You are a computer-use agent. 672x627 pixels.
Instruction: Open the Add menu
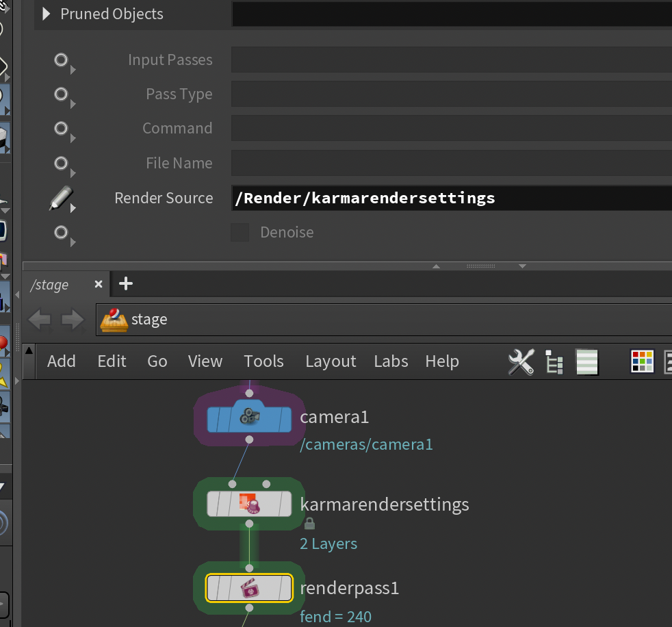62,361
